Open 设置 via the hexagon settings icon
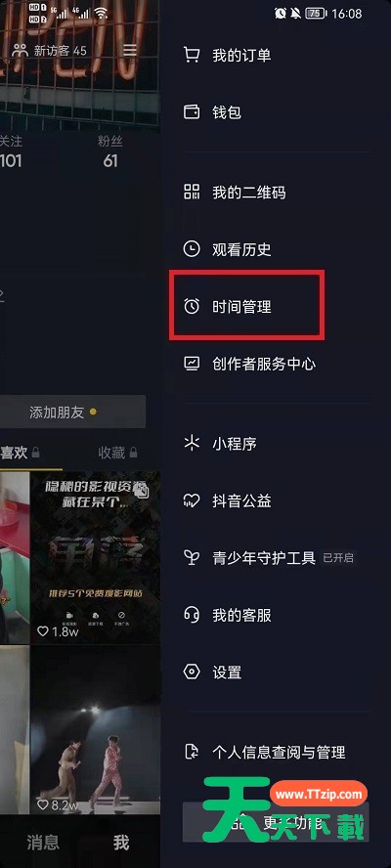 point(192,673)
